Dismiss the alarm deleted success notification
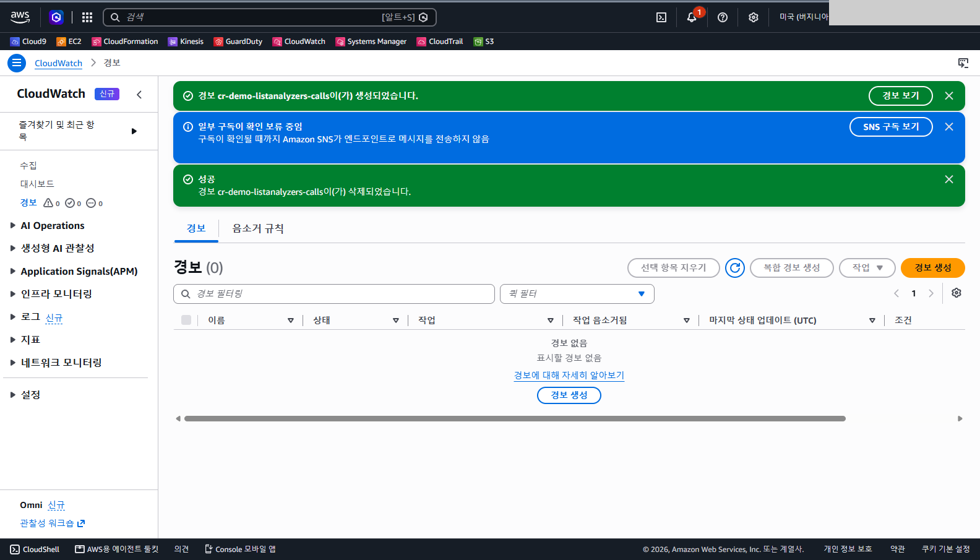 click(x=949, y=179)
